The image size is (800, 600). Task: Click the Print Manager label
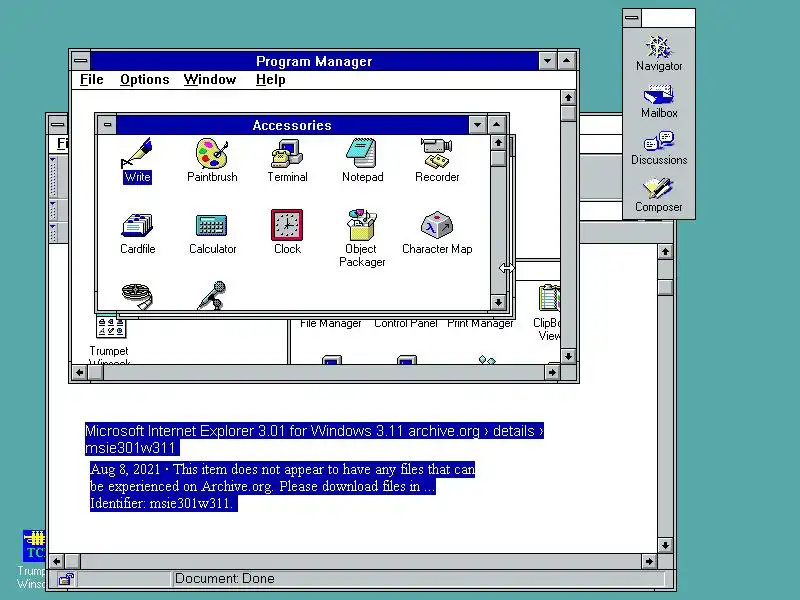point(480,323)
